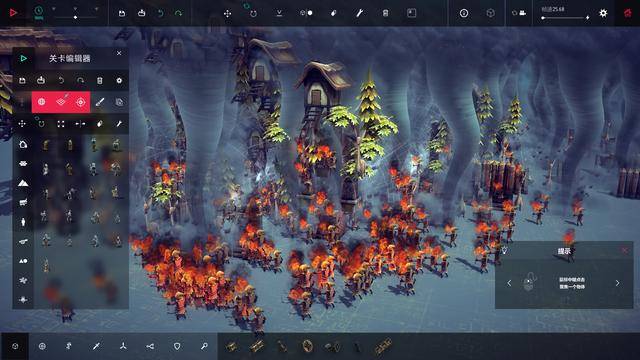The image size is (640, 360).
Task: Toggle the red target crosshair mode button
Action: tap(80, 102)
